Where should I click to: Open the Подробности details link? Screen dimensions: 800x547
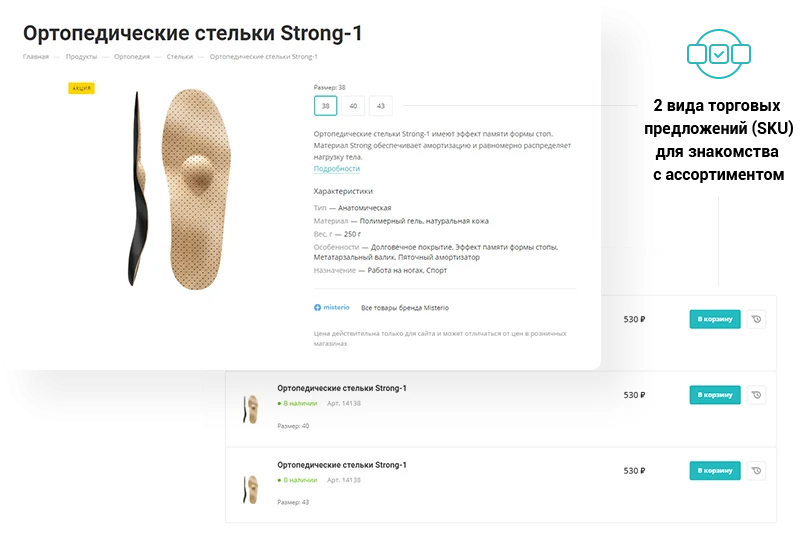pos(337,168)
